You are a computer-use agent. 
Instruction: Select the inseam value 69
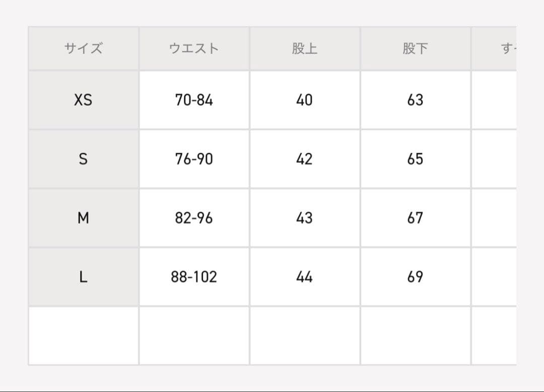(415, 277)
